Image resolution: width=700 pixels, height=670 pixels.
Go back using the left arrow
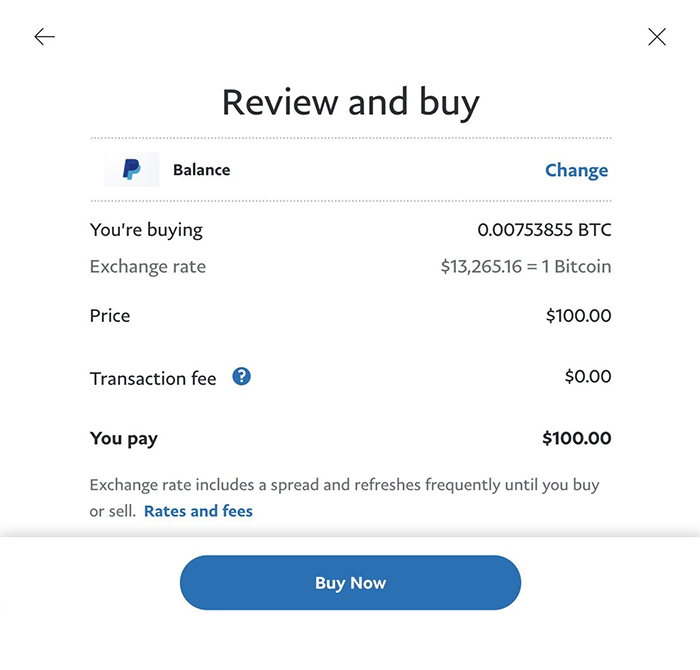click(x=44, y=37)
